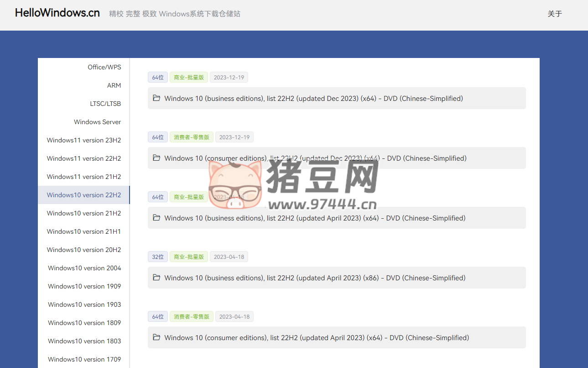Viewport: 588px width, 368px height.
Task: Open folder icon beside business editions Dec 2023 entry
Action: tap(156, 98)
